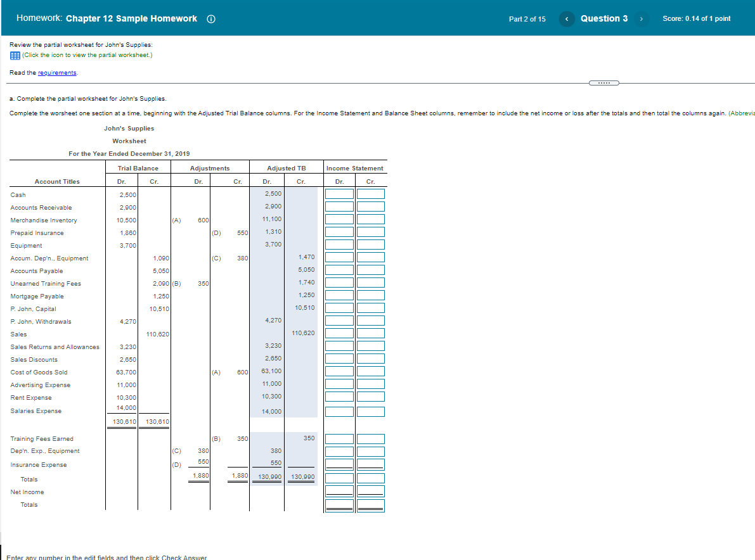Click Sales Income Statement Cr. field
The width and height of the screenshot is (755, 560).
click(x=371, y=333)
